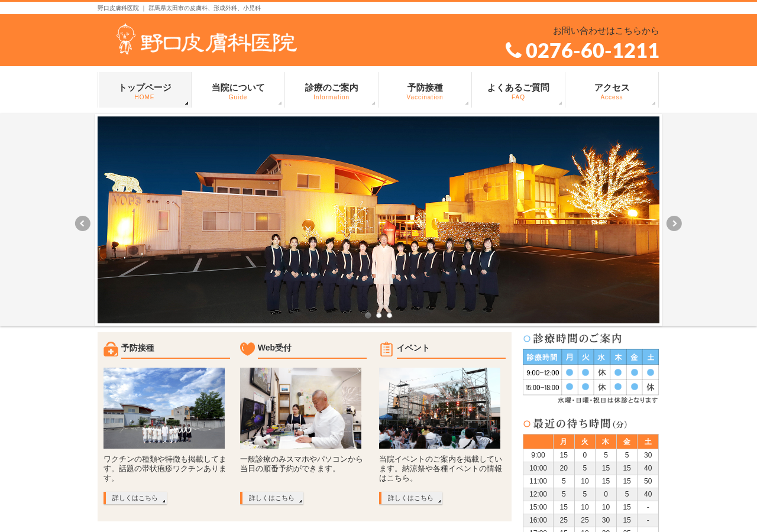Click the 16:00 wait-time row label
Viewport: 757px width, 532px height.
pyautogui.click(x=538, y=520)
